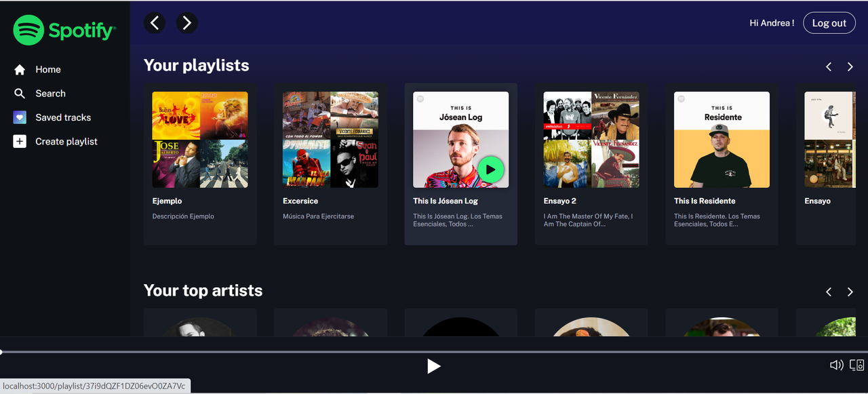
Task: Click the Ensayo 2 playlist title
Action: point(560,201)
